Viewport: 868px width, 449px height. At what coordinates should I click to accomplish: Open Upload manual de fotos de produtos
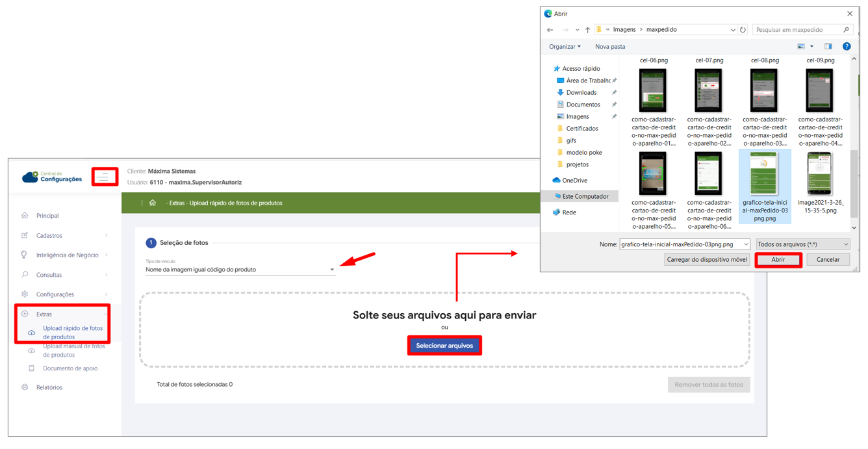tap(73, 350)
